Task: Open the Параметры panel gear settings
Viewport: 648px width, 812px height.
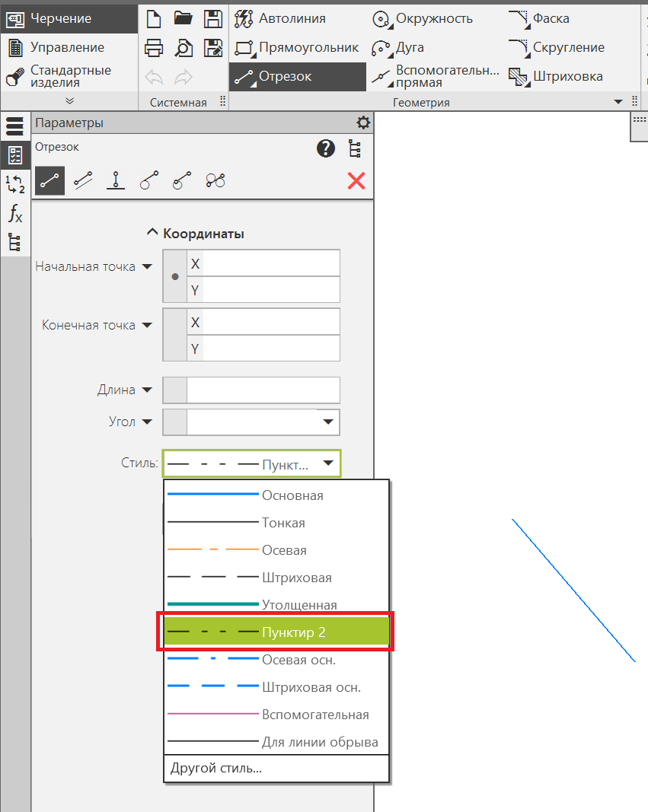Action: coord(363,123)
